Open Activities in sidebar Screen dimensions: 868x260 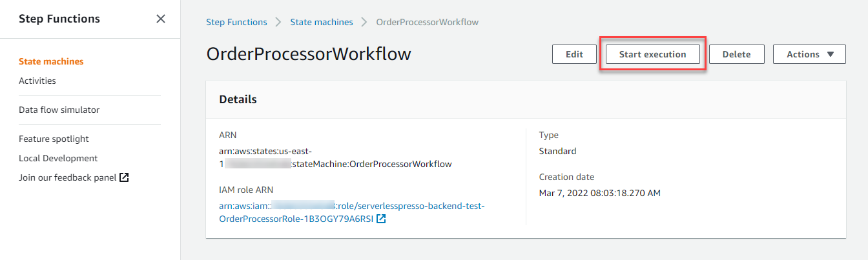click(37, 81)
